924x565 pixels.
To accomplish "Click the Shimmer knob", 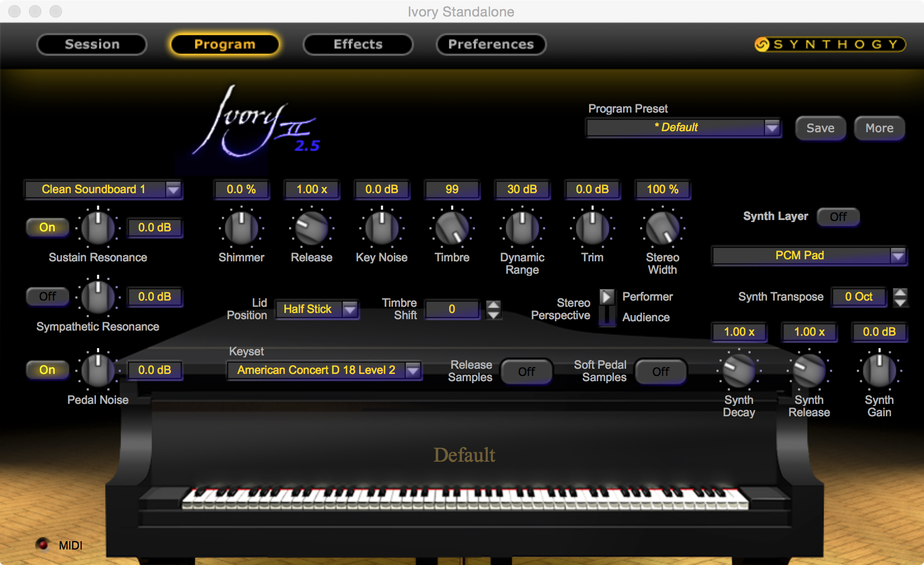I will point(241,228).
